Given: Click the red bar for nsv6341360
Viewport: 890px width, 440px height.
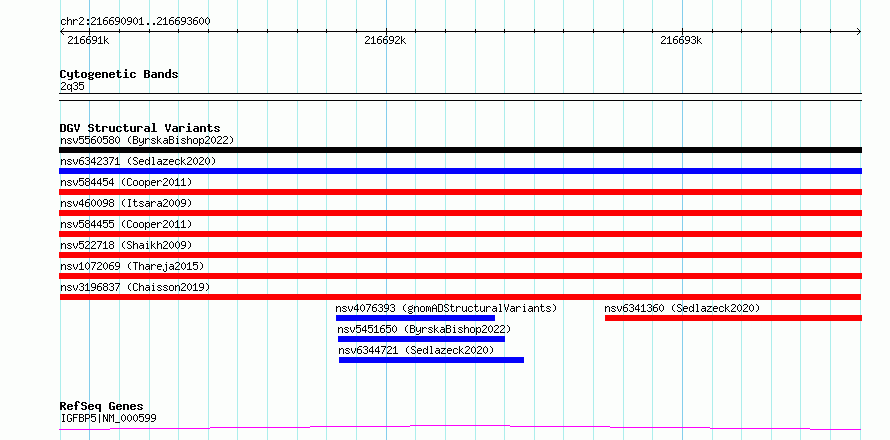Looking at the screenshot, I should point(733,318).
